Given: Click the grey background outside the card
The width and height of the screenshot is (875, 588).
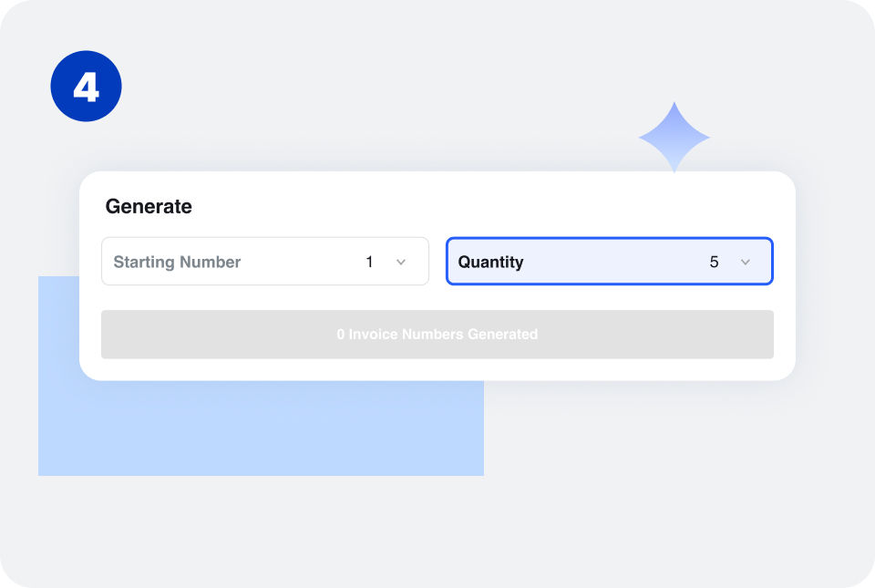Looking at the screenshot, I should 670,491.
